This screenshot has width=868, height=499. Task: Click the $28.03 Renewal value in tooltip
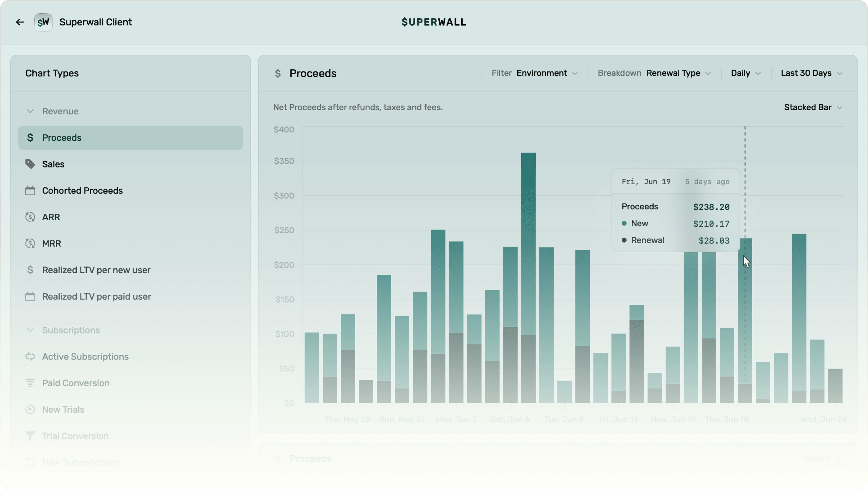click(714, 241)
